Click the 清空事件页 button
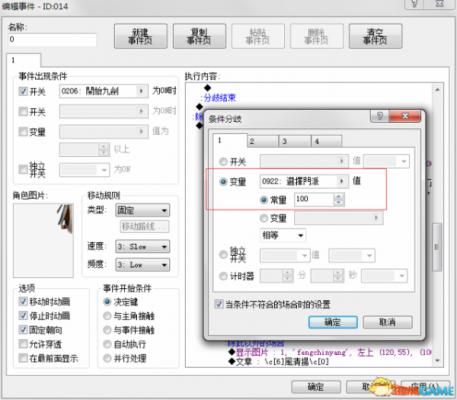 click(375, 36)
